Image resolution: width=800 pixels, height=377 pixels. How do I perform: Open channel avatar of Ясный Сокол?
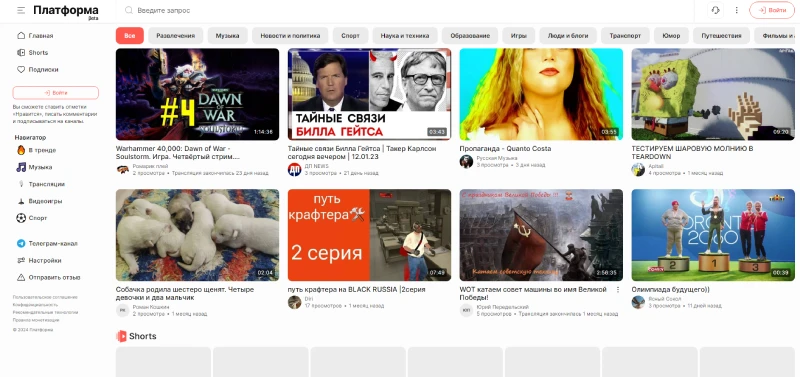(x=638, y=302)
